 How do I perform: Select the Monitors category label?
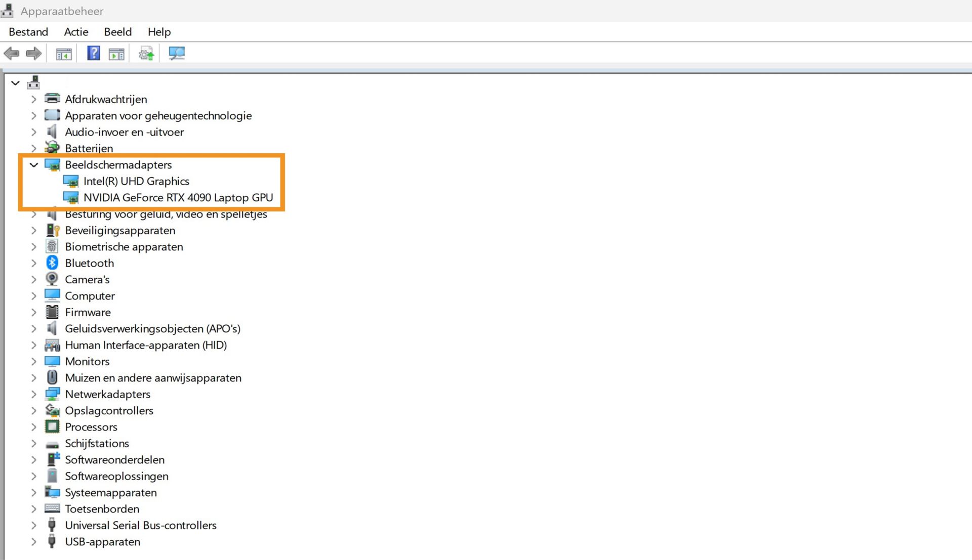(x=87, y=361)
